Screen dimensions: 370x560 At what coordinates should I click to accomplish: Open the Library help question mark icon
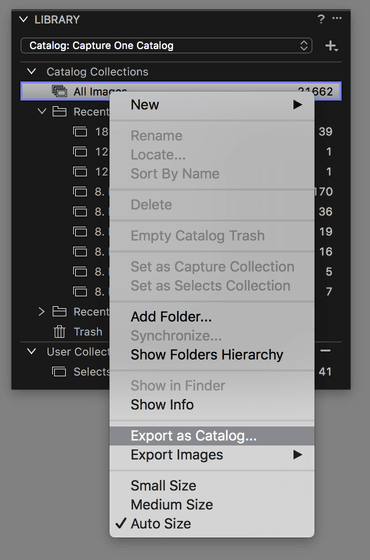point(321,19)
